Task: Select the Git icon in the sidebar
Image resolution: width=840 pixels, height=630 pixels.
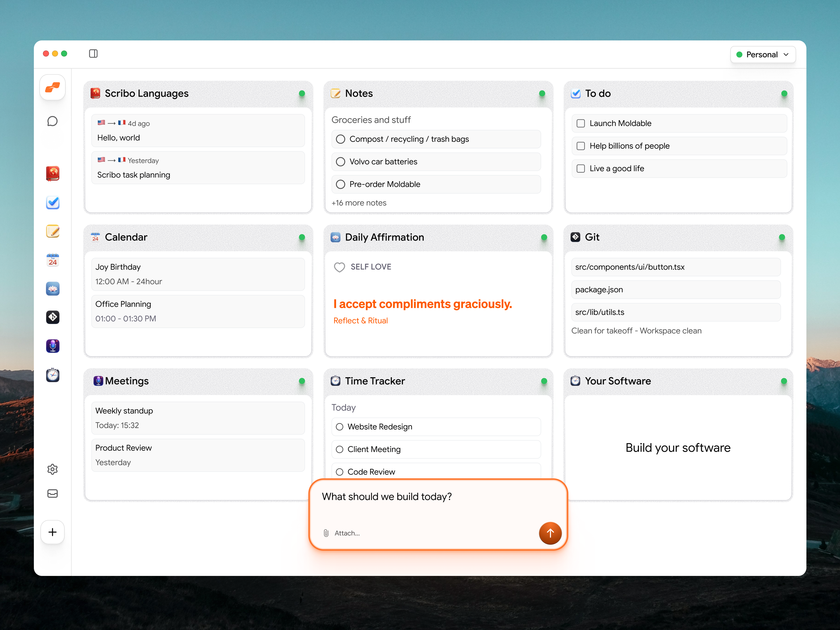Action: pyautogui.click(x=52, y=317)
